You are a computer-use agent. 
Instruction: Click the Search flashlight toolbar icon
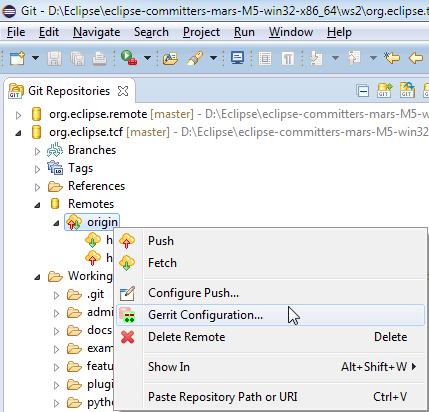pos(195,58)
